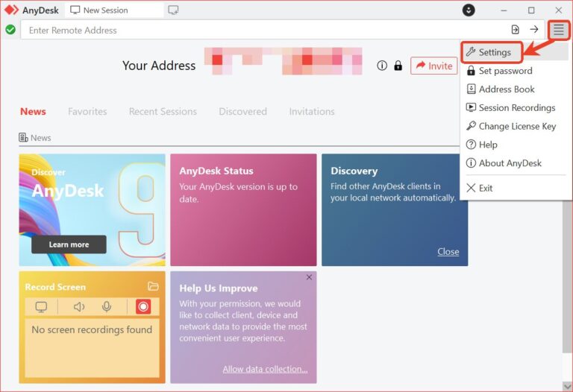This screenshot has height=392, width=573.
Task: Click the connect arrow icon
Action: tap(534, 29)
